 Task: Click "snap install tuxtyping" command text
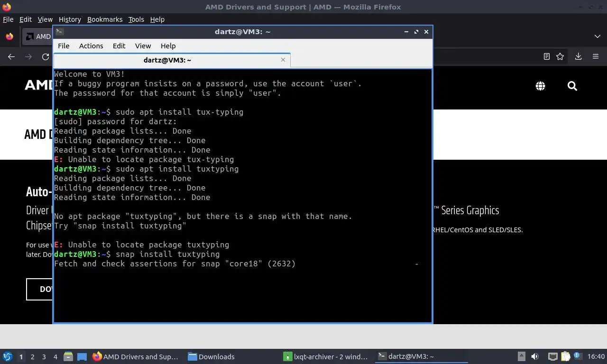(x=167, y=254)
